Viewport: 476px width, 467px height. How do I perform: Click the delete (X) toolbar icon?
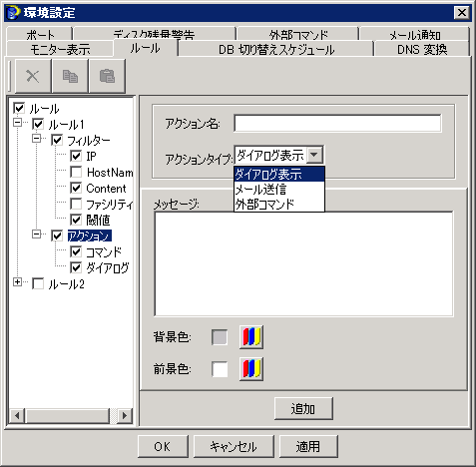[x=33, y=76]
